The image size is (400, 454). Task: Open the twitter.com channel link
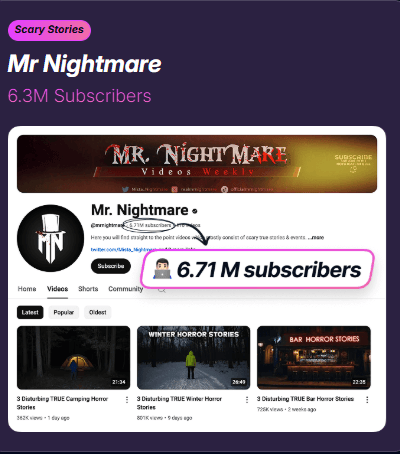123,249
